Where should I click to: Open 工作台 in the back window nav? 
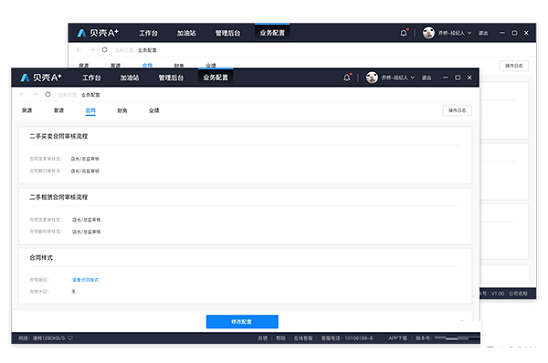click(x=149, y=33)
